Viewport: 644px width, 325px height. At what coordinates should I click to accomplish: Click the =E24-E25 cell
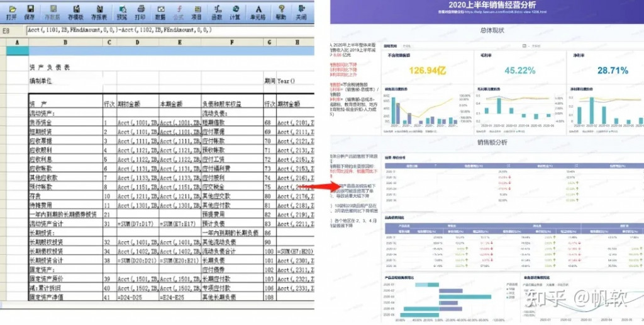coord(180,297)
